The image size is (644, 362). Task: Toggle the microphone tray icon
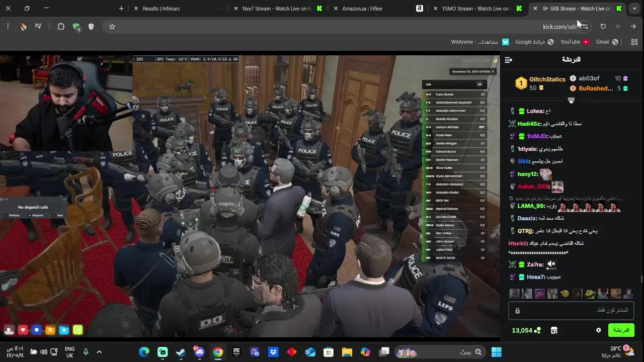tap(86, 352)
